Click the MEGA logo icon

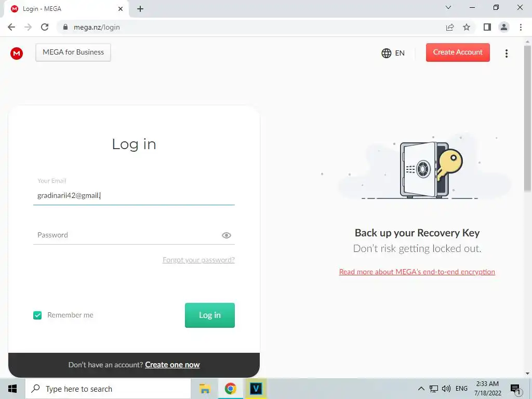[x=17, y=54]
